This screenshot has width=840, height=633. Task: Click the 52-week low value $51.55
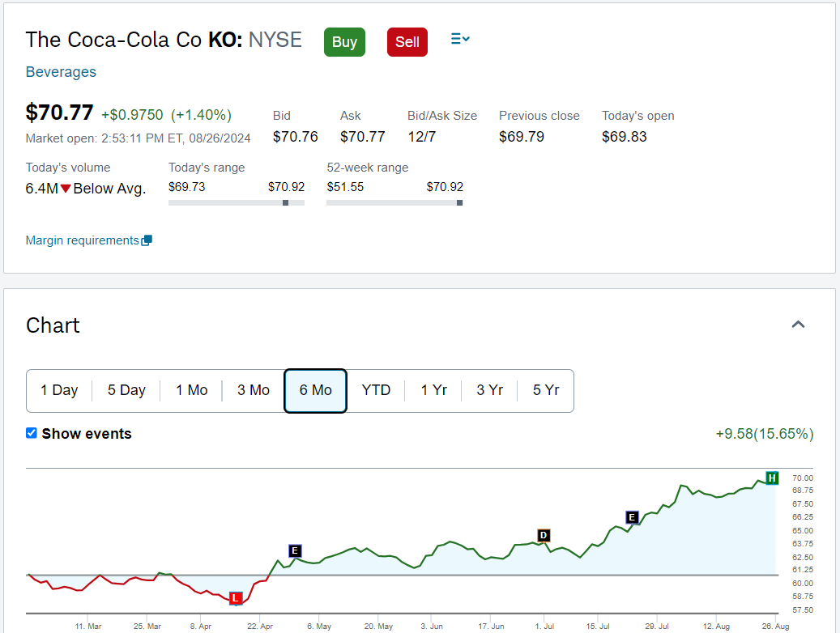click(345, 187)
